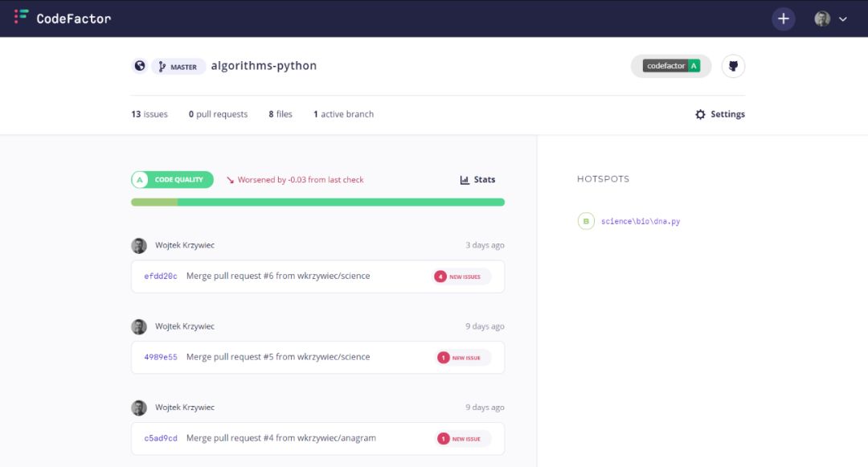Open commit hash 4989e55
The image size is (868, 467).
coord(161,358)
